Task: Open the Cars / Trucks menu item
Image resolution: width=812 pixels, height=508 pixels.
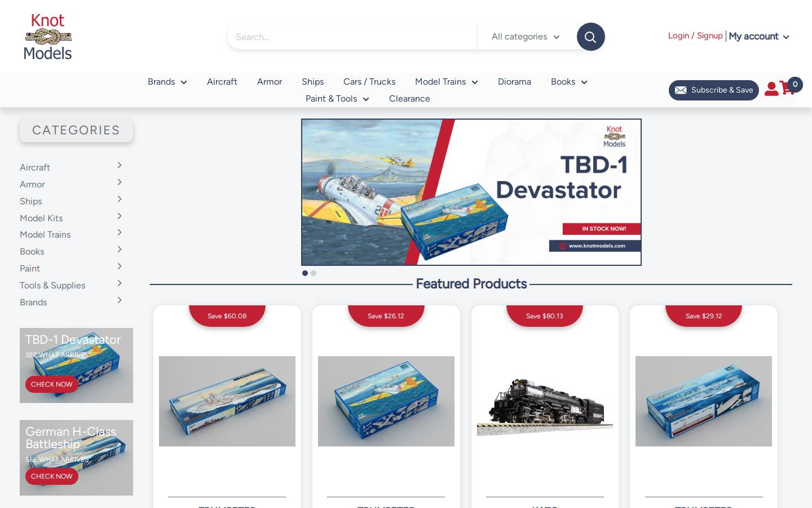Action: pyautogui.click(x=369, y=82)
